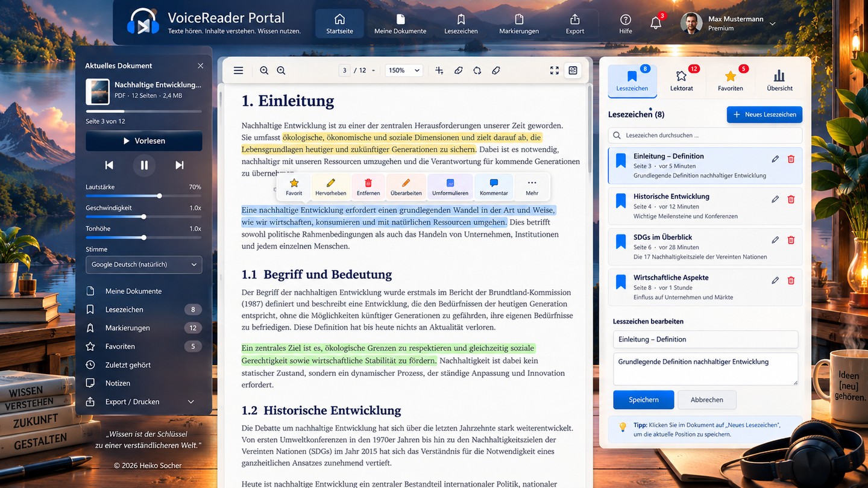Switch to the Übersicht tab

(779, 81)
